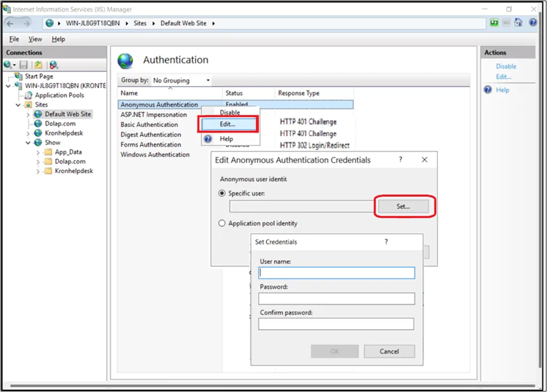Click the Create Connection globe icon in Connections
The image size is (547, 392).
pyautogui.click(x=8, y=65)
